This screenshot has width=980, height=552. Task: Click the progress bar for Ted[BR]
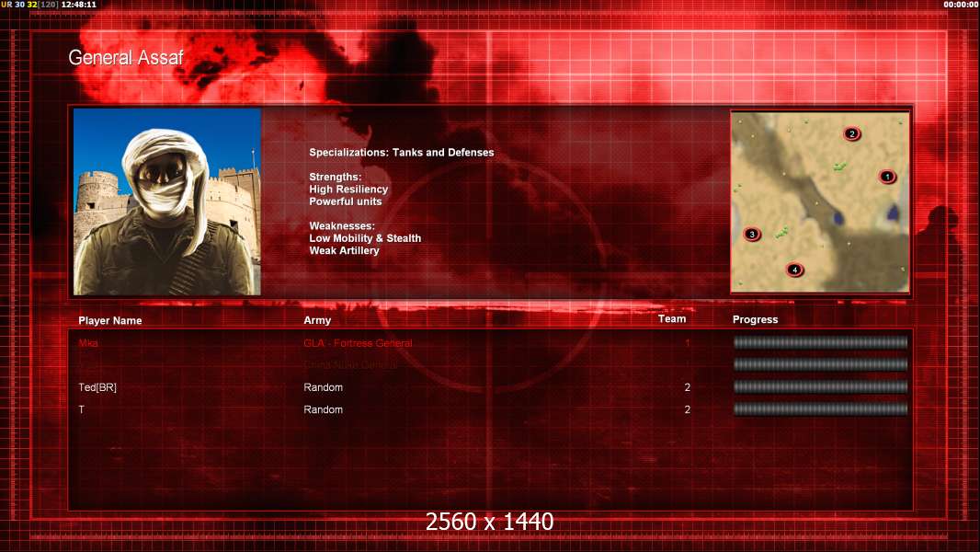coord(820,387)
